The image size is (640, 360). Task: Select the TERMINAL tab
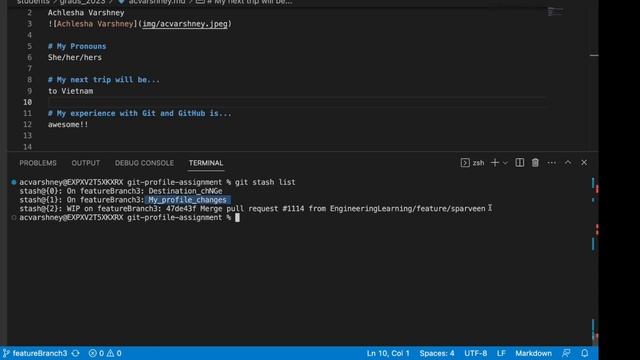point(206,163)
